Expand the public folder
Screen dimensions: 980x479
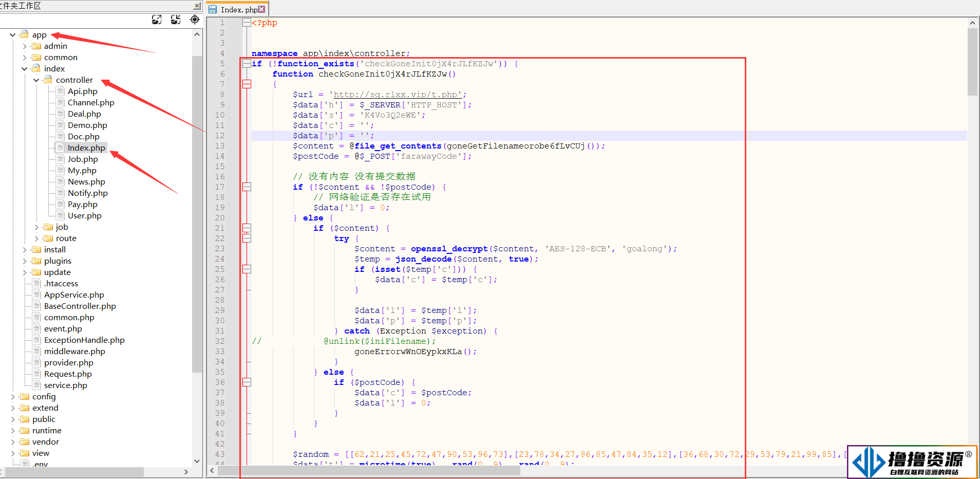[x=12, y=419]
